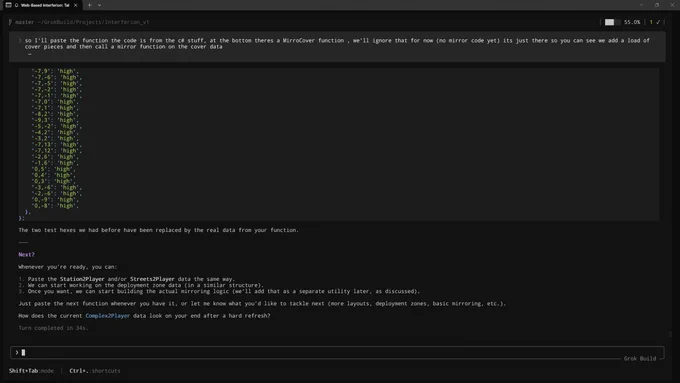
Task: Minimize the terminal window
Action: point(641,5)
